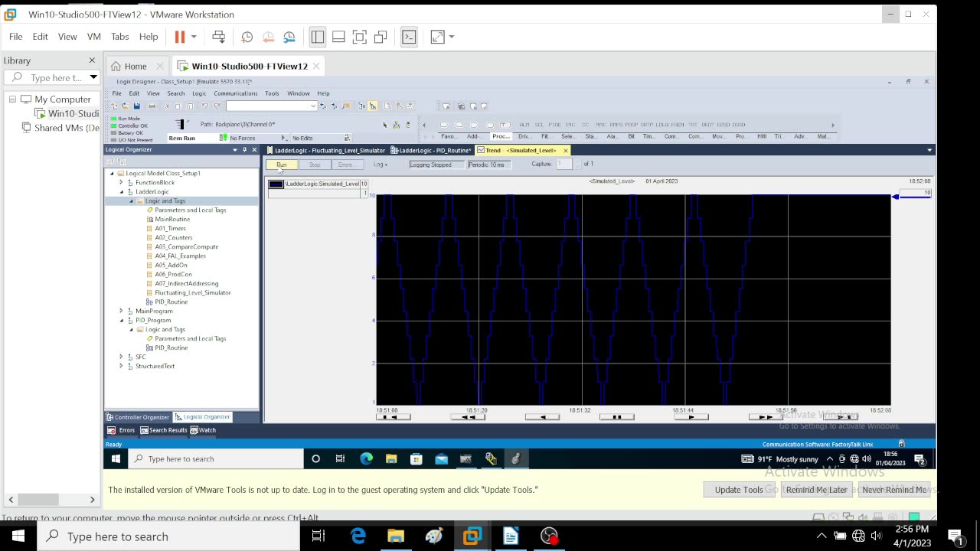Select A03_CompareCompute routine in tree
This screenshot has height=551, width=980.
pyautogui.click(x=186, y=247)
